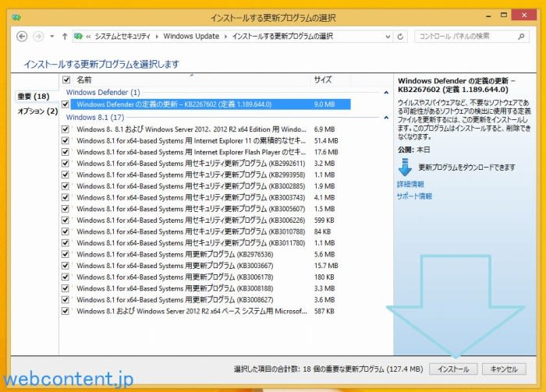Collapse the Windows 8.1 (17) group
The height and width of the screenshot is (392, 546).
[387, 117]
